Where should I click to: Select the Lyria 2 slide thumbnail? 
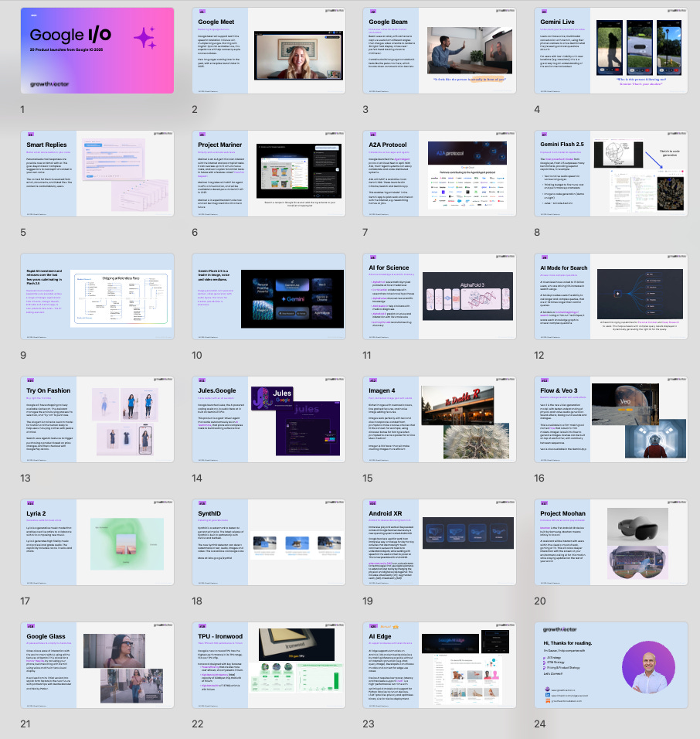(97, 543)
